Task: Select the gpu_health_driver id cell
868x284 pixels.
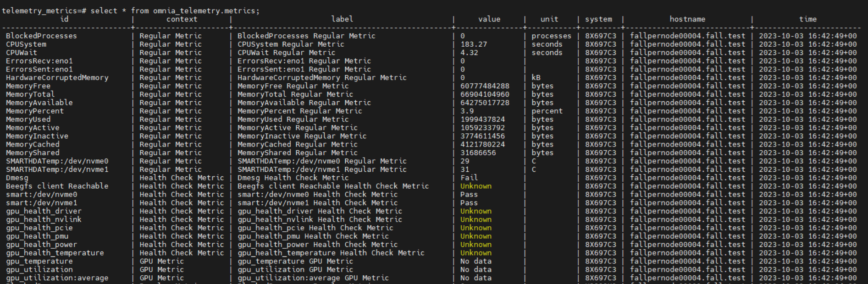Action: 44,211
